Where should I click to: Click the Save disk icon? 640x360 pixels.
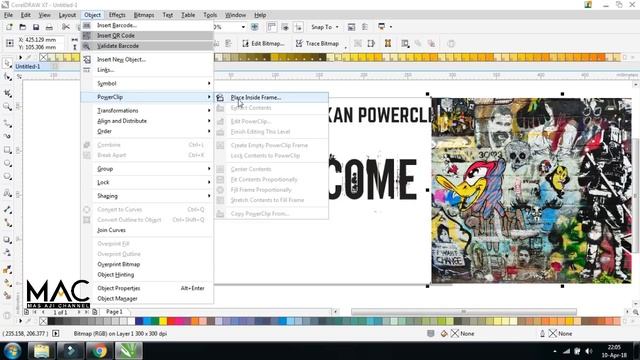coord(36,27)
